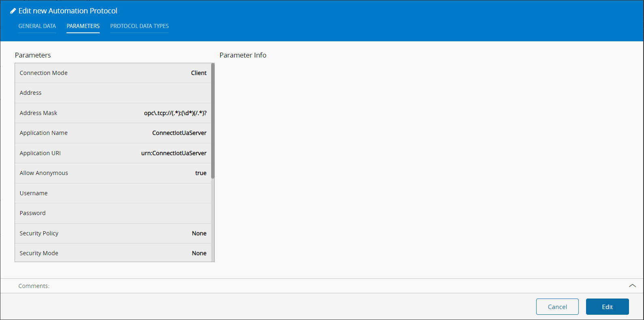Click the Client value of Connection Mode
This screenshot has height=320, width=644.
pyautogui.click(x=199, y=73)
